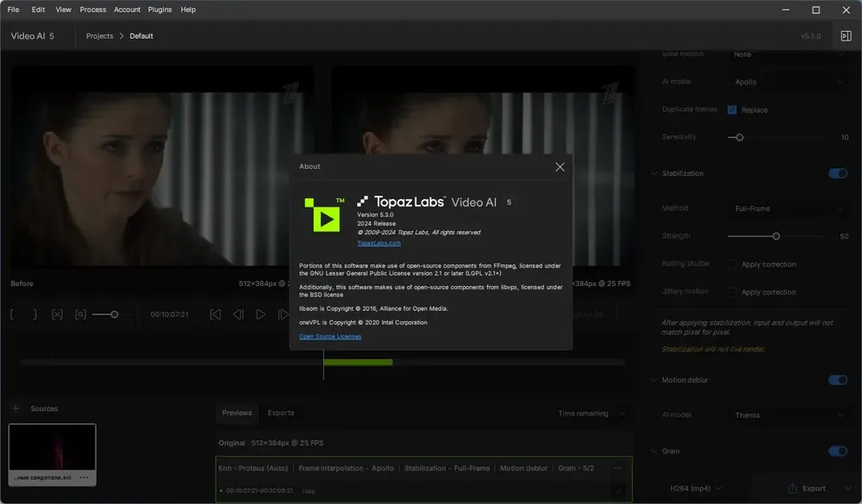The height and width of the screenshot is (504, 862).
Task: Open the TopazLabs.com link
Action: click(378, 243)
